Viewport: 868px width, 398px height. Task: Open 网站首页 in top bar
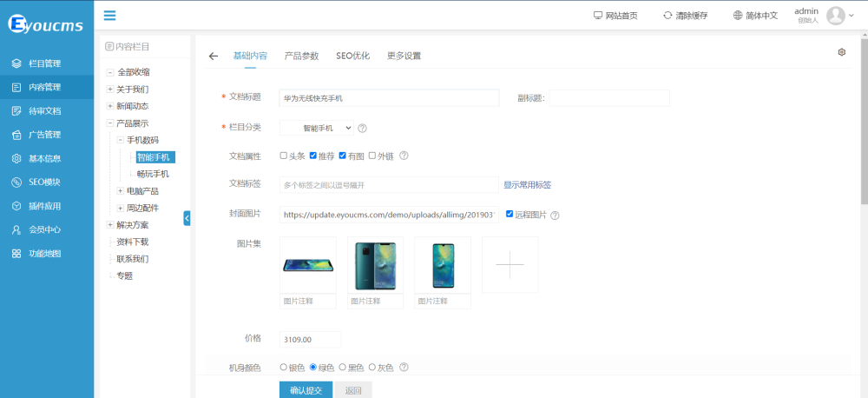[x=615, y=16]
